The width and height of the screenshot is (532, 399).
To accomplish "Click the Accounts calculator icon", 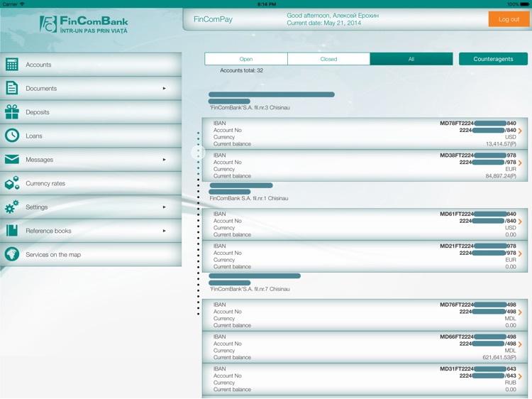I will pos(12,65).
